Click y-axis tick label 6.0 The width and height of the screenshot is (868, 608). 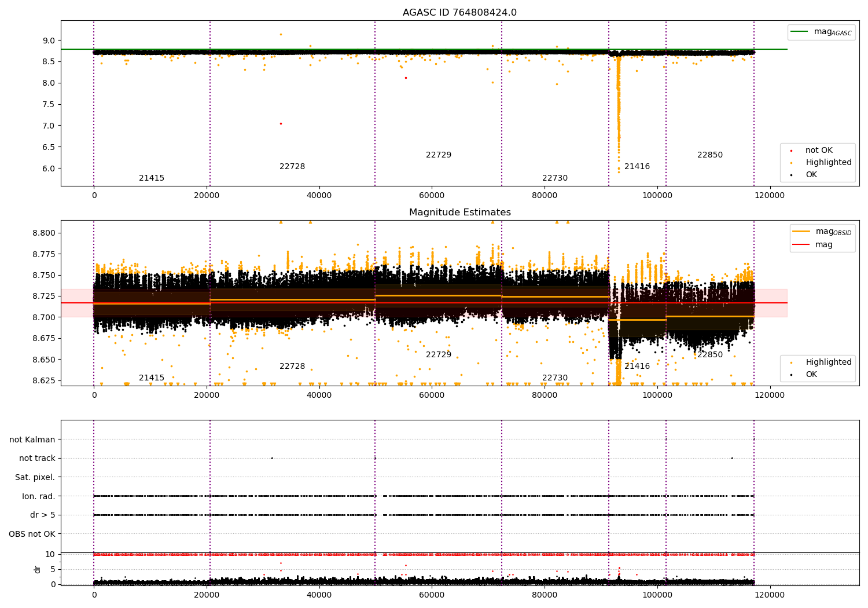[x=49, y=169]
